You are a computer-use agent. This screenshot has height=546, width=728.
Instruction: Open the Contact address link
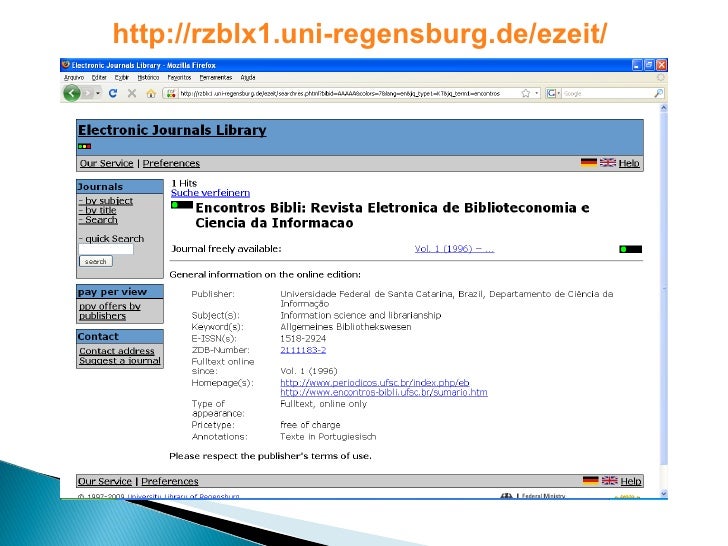pos(117,351)
